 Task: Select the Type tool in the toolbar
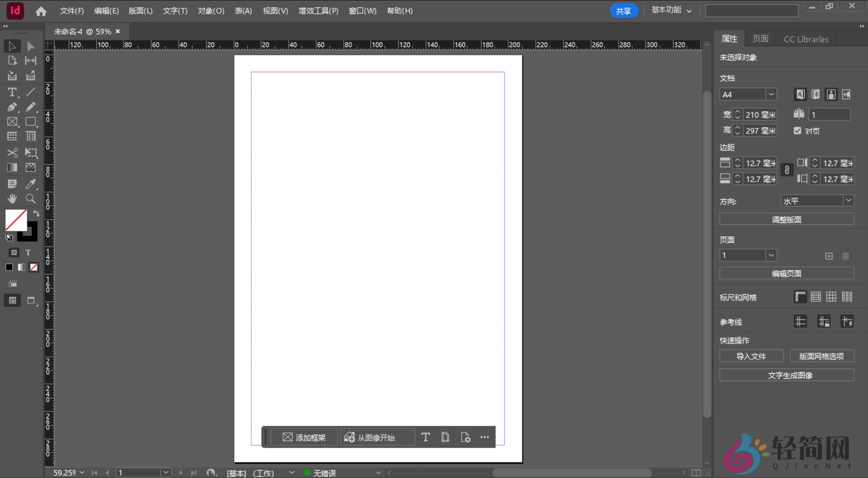click(12, 92)
